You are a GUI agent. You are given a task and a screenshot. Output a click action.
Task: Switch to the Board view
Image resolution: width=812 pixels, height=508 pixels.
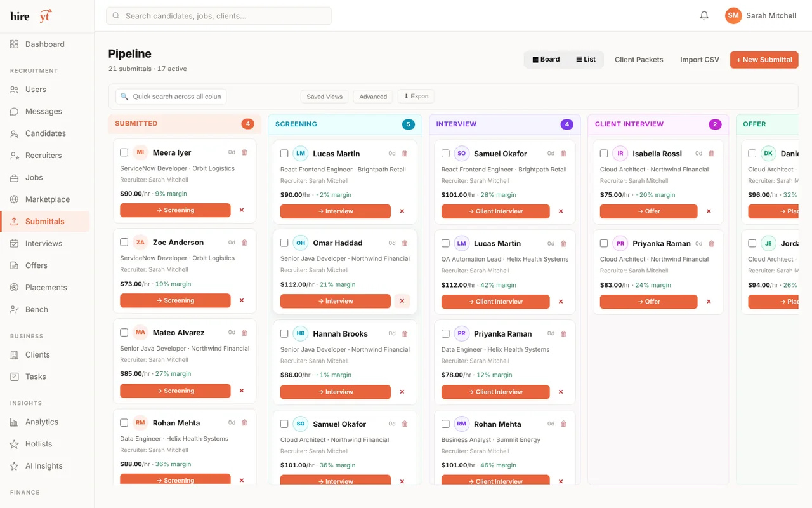tap(546, 60)
